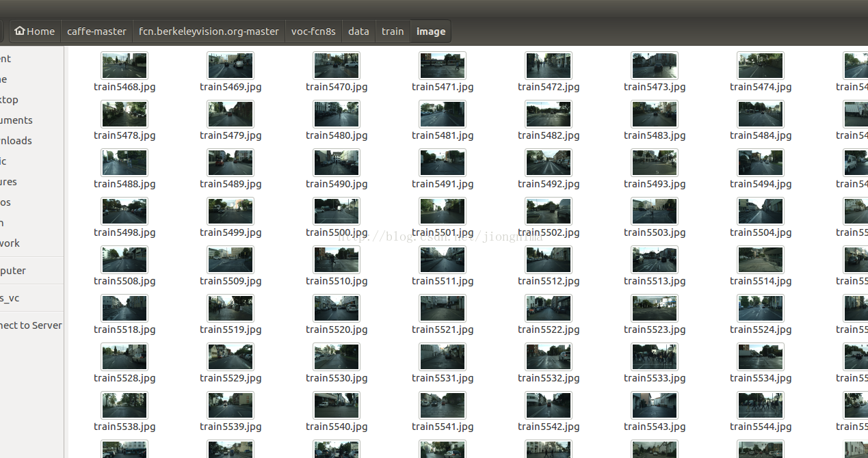Screen dimensions: 868x458
Task: Select train5479.jpg thumbnail
Action: pos(231,114)
